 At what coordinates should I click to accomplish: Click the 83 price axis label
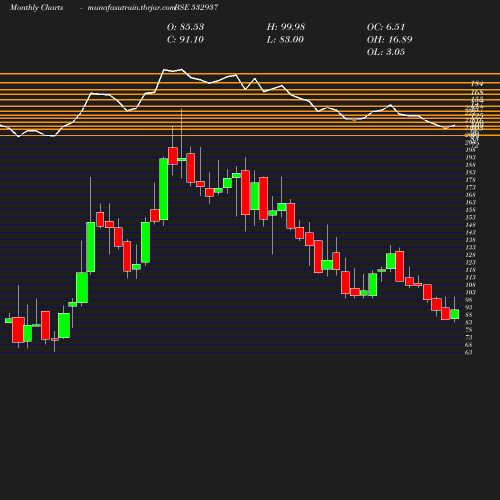coord(469,322)
